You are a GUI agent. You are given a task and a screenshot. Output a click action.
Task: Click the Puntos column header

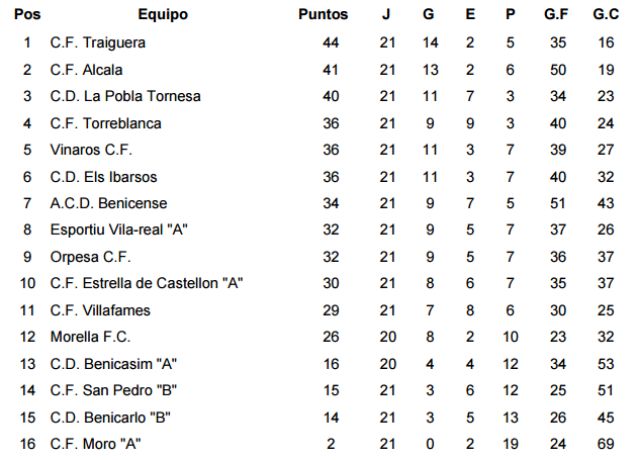click(x=323, y=14)
